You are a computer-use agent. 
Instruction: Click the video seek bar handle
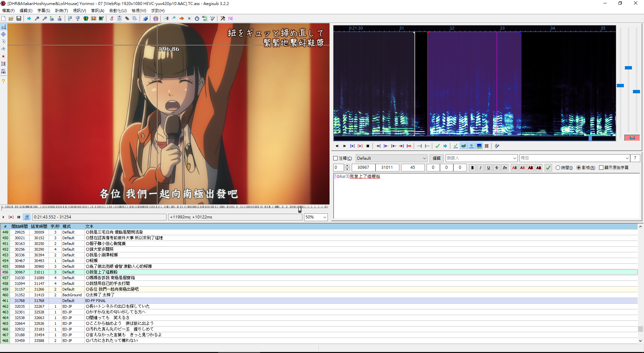(x=300, y=210)
